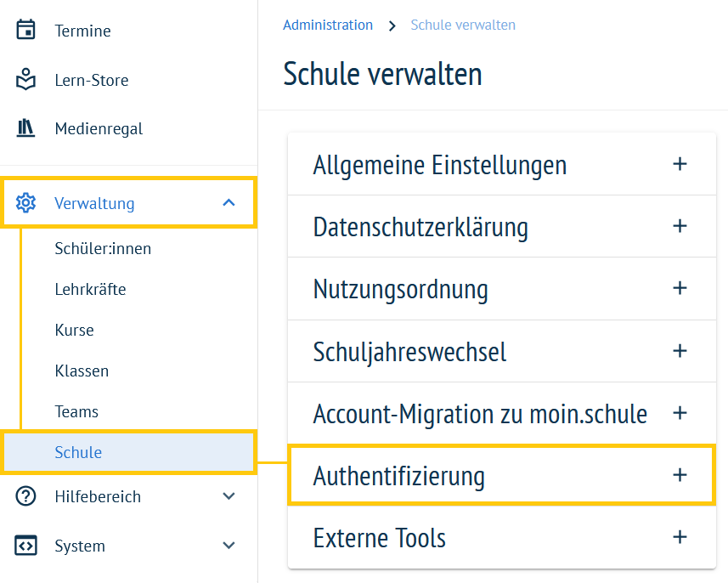Expand the Datenschutzerklärung section plus icon

[x=680, y=226]
